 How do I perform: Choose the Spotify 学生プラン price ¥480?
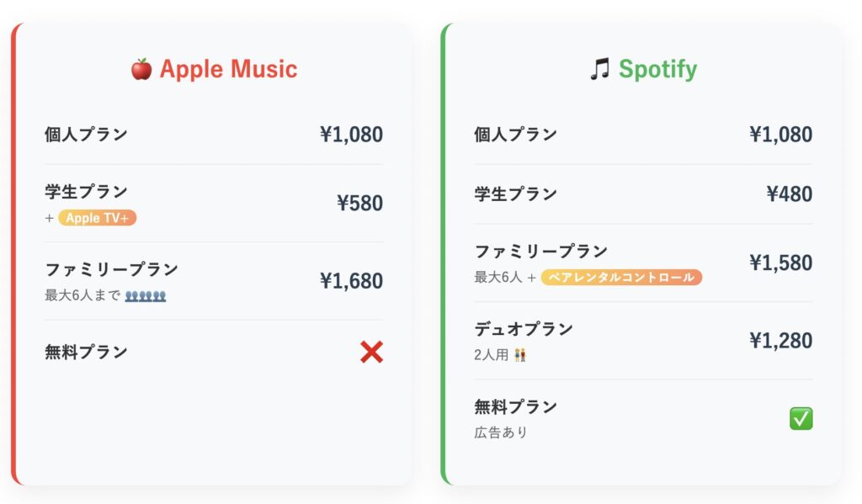coord(790,194)
